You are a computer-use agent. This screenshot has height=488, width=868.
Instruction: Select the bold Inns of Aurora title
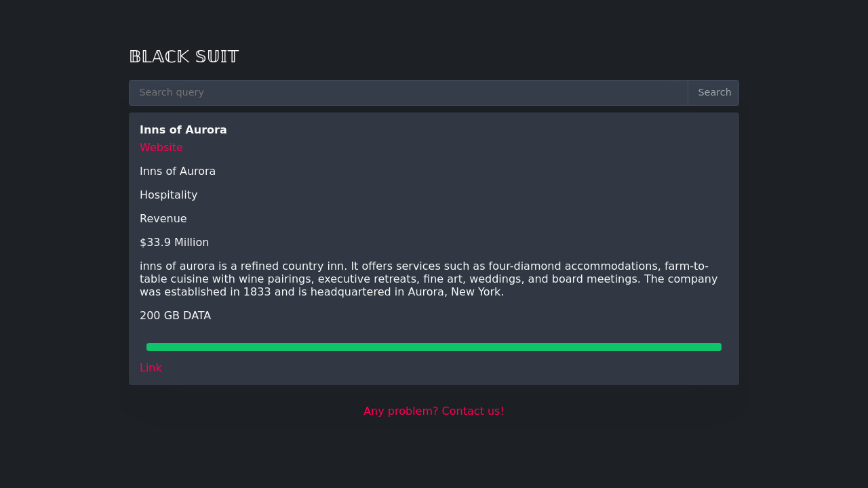pos(183,130)
